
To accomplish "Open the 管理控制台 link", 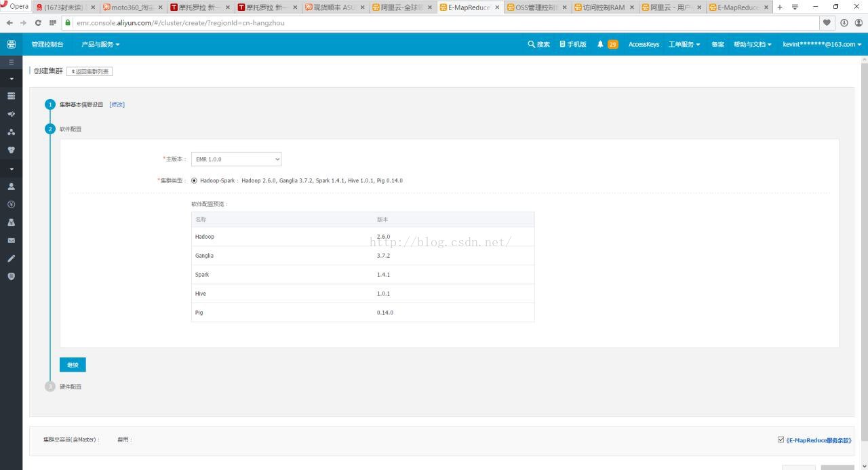I will tap(47, 44).
